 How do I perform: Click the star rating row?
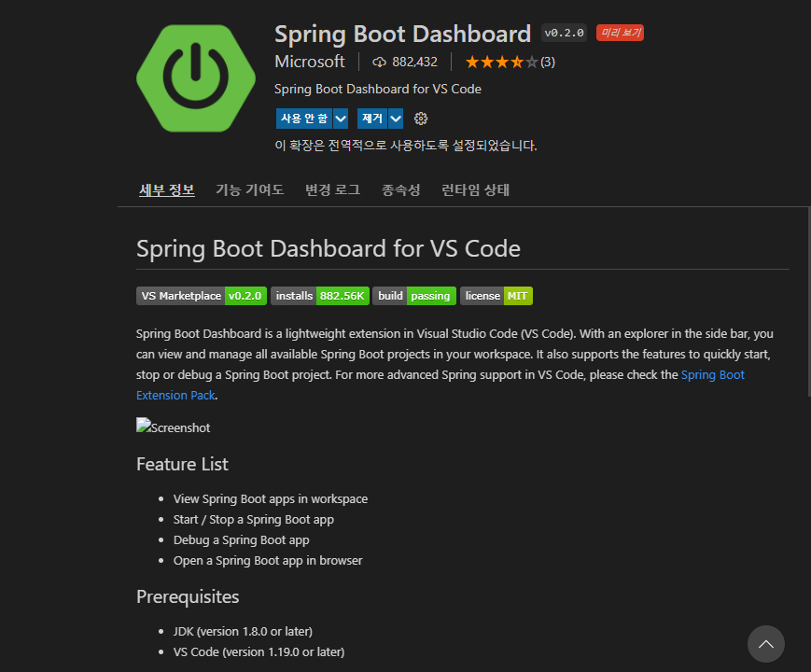click(502, 63)
